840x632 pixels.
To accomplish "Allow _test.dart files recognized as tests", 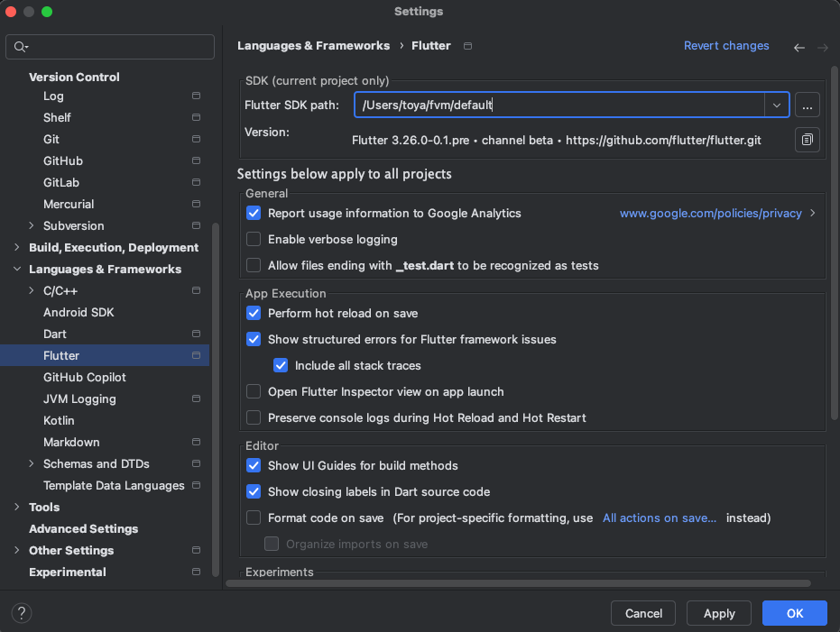I will pyautogui.click(x=254, y=265).
